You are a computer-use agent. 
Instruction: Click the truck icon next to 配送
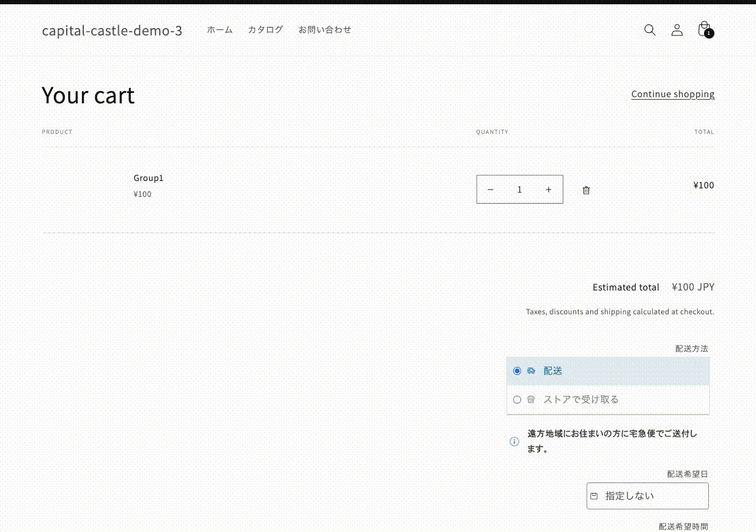coord(531,371)
